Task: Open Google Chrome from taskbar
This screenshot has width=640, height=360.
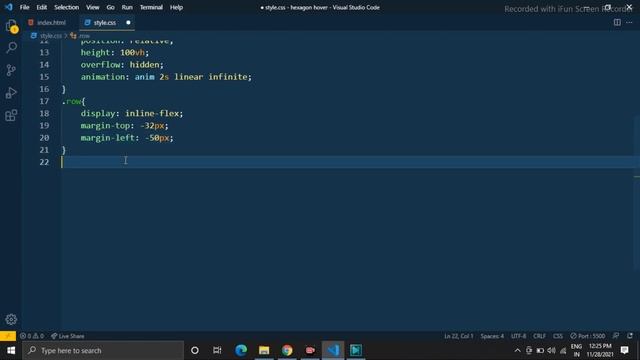Action: [287, 350]
